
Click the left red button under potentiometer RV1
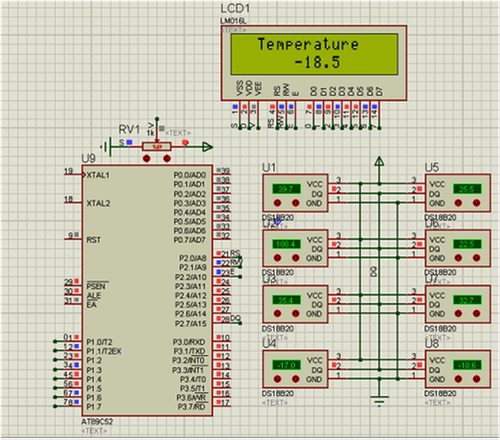(x=146, y=158)
